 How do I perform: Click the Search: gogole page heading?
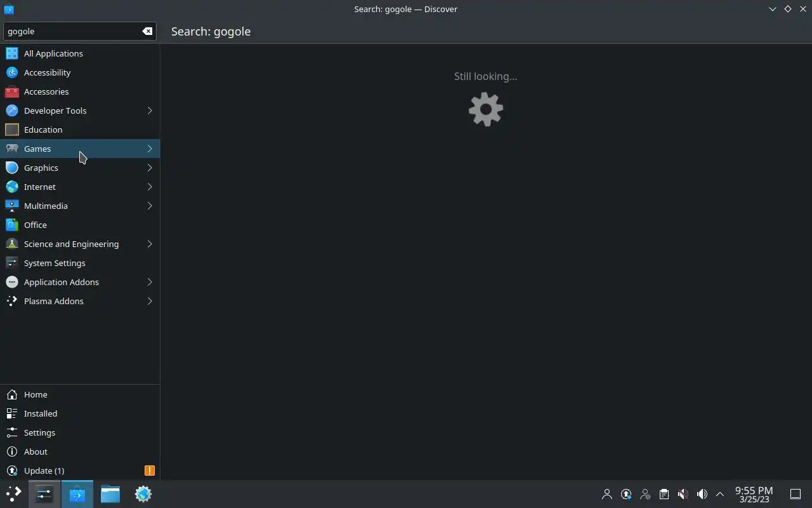coord(211,31)
